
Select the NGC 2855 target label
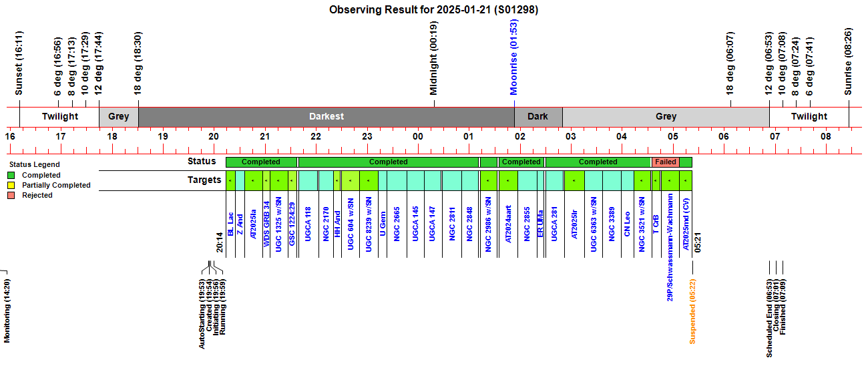pos(527,223)
